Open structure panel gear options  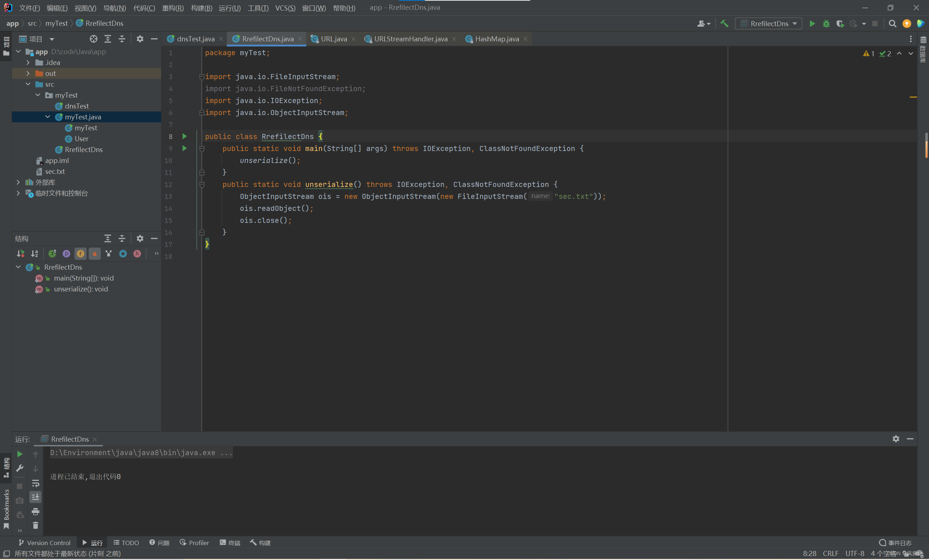[140, 238]
